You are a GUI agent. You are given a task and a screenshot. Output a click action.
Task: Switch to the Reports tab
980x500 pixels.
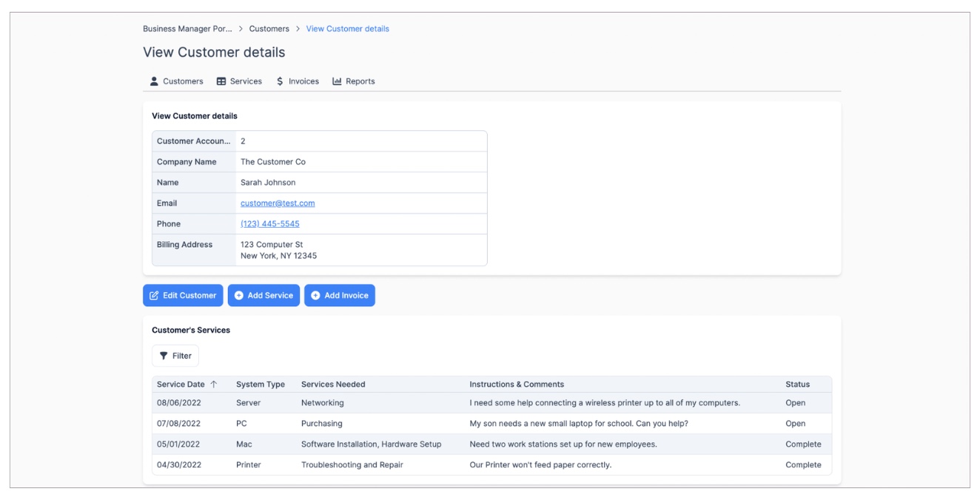[x=360, y=81]
